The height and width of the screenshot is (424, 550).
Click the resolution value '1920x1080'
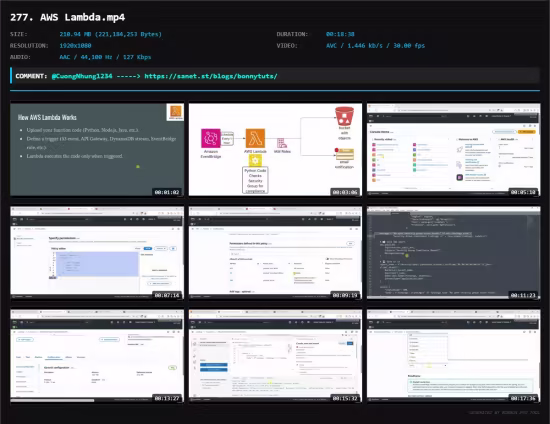click(x=75, y=46)
